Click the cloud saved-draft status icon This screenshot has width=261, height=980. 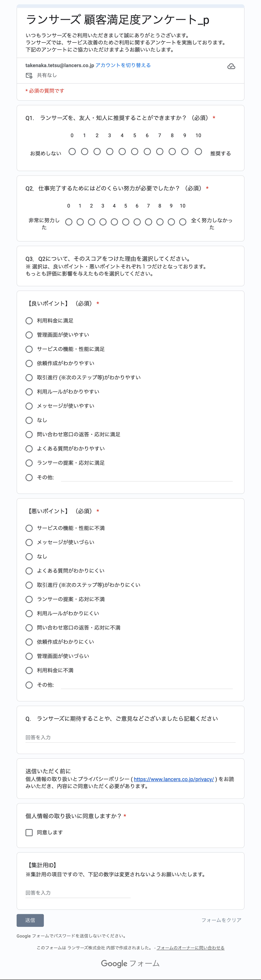[x=231, y=67]
